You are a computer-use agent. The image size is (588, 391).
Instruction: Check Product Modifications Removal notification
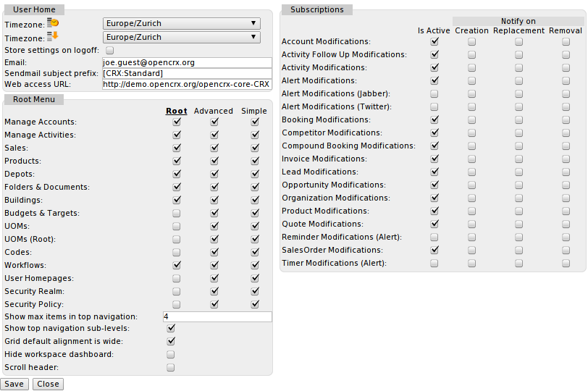coord(566,211)
